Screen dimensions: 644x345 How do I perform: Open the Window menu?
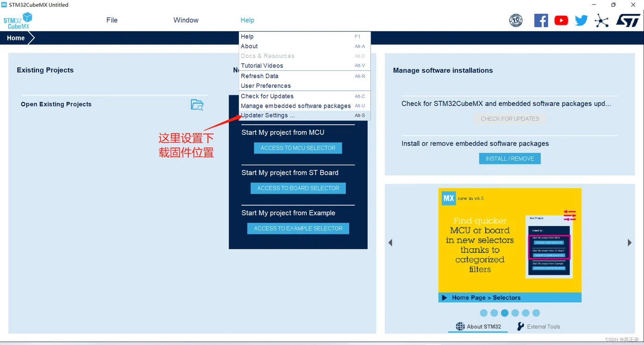click(x=186, y=20)
